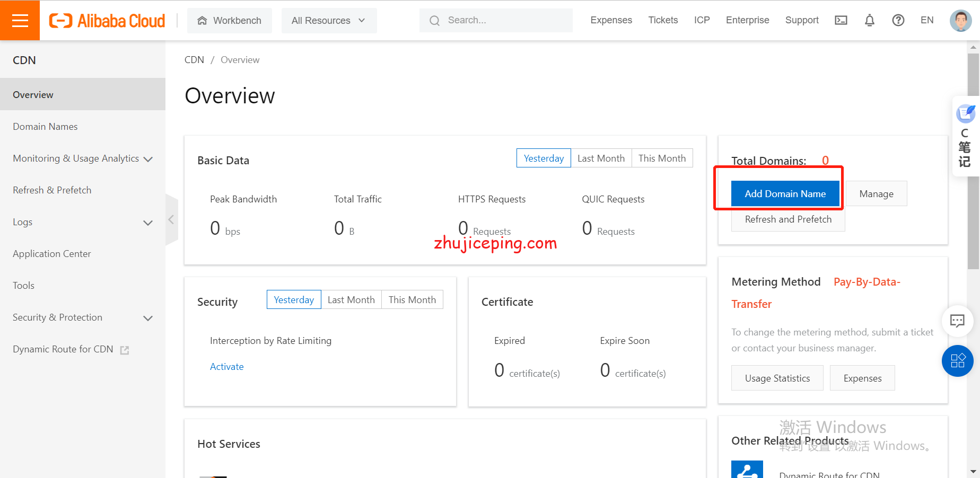Select This Month in Basic Data

[662, 158]
